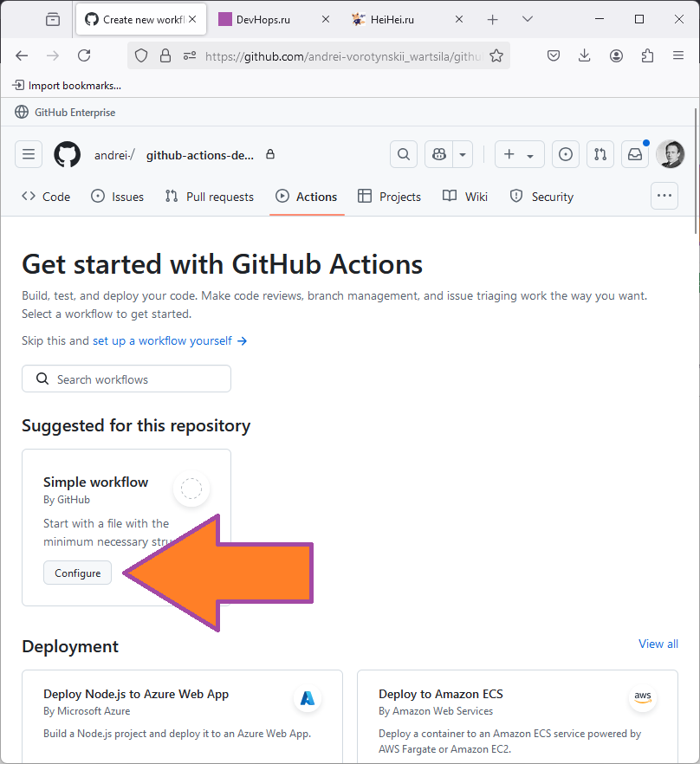The height and width of the screenshot is (764, 700).
Task: Switch to the Issues tab
Action: 118,197
